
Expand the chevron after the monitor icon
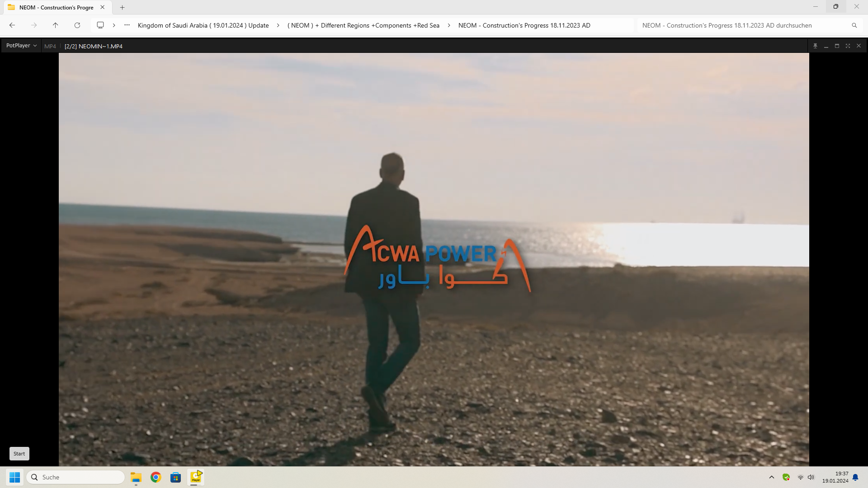tap(114, 25)
